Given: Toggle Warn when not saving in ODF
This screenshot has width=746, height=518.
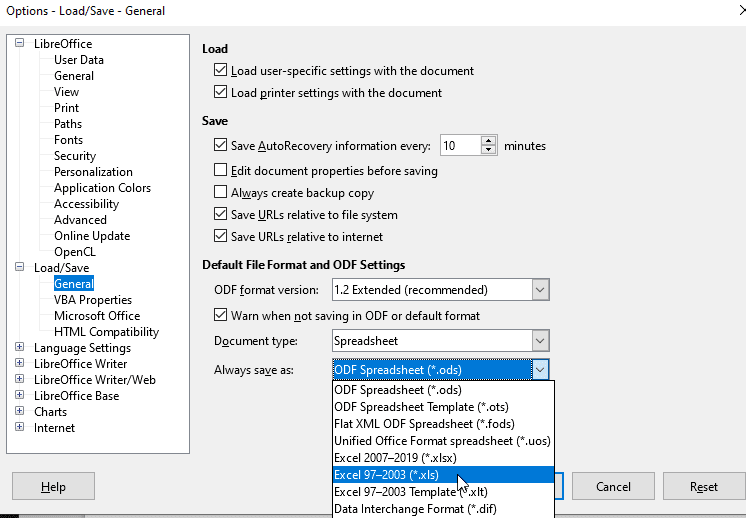Looking at the screenshot, I should 220,315.
